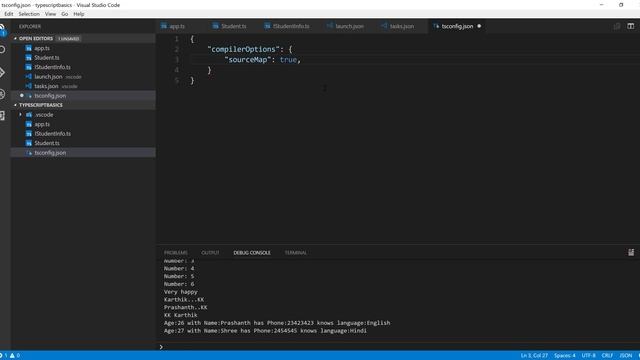Clear the debug console output
Image resolution: width=640 pixels, height=360 pixels.
click(x=631, y=252)
